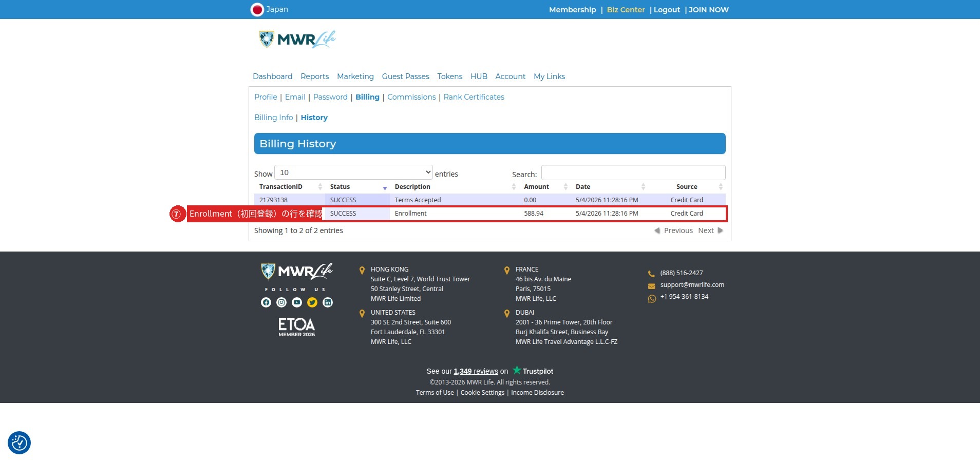This screenshot has height=462, width=980.
Task: Click the JOIN NOW link
Action: pos(708,10)
